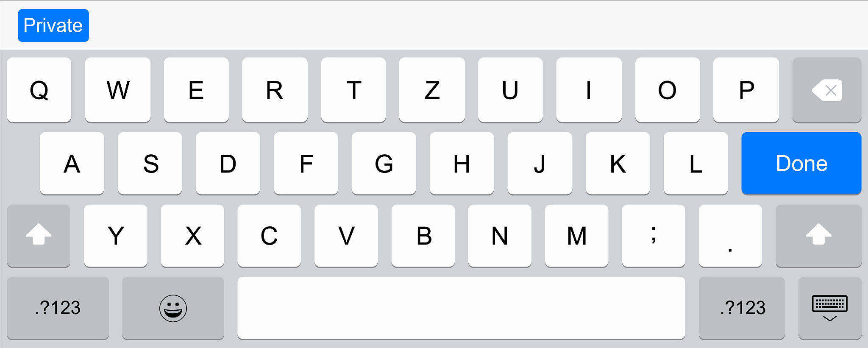Switch to left .?123 numbers layout
This screenshot has height=348, width=868.
pos(58,308)
